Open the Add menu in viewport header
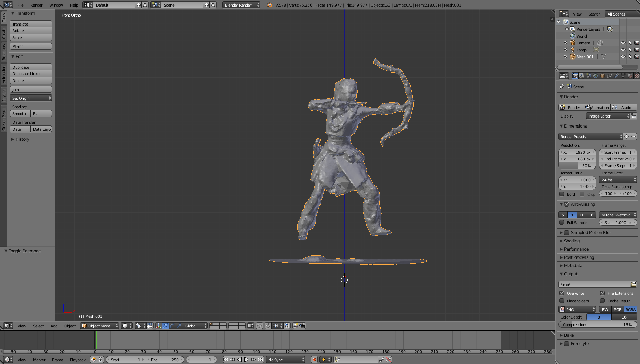 [x=54, y=326]
